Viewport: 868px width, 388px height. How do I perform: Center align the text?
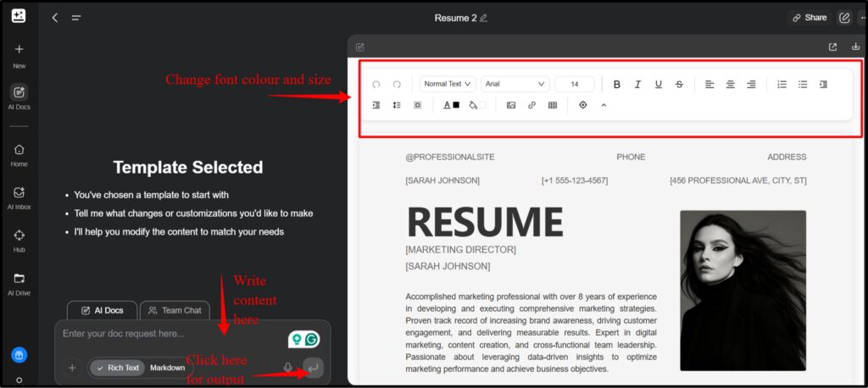(730, 84)
